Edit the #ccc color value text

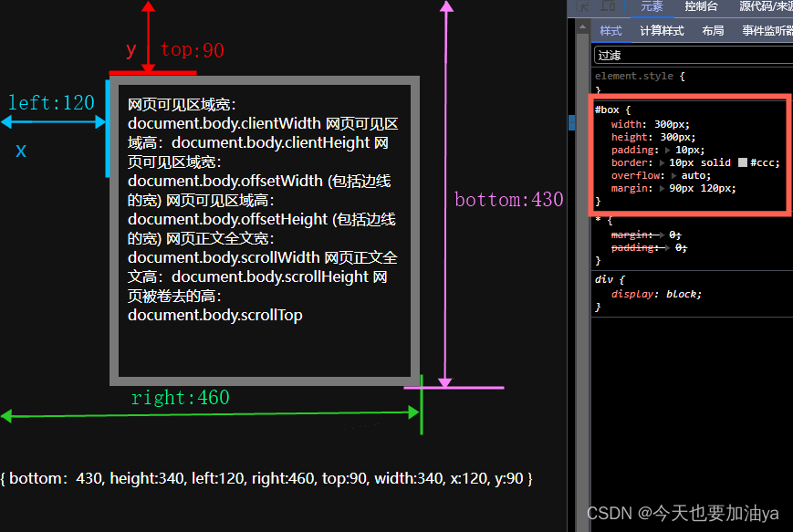coord(763,162)
